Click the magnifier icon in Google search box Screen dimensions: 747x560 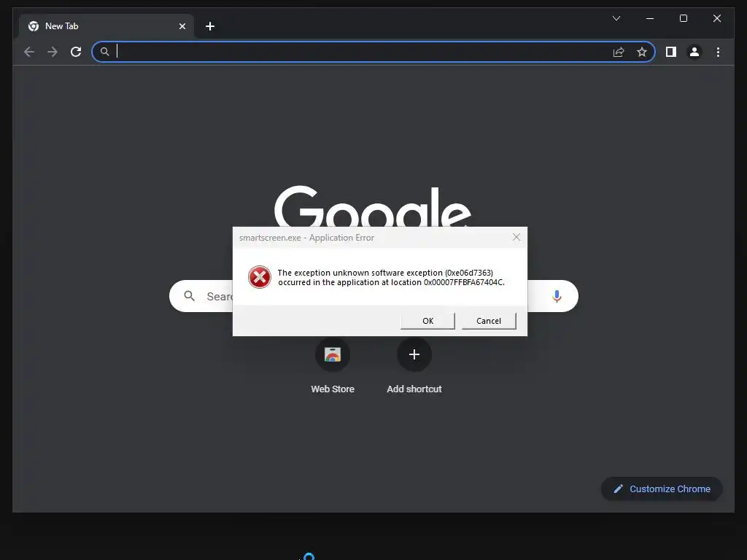click(189, 296)
